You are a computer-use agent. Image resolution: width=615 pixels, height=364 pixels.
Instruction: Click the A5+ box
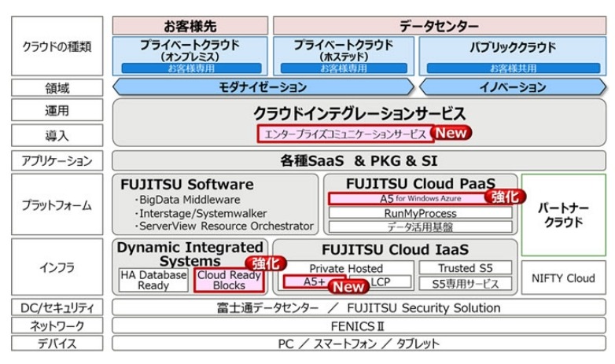click(x=314, y=281)
